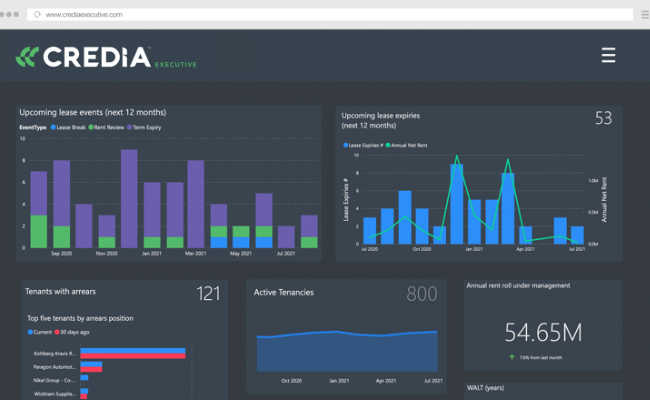
Task: Click the lease expiries total 53
Action: click(603, 118)
